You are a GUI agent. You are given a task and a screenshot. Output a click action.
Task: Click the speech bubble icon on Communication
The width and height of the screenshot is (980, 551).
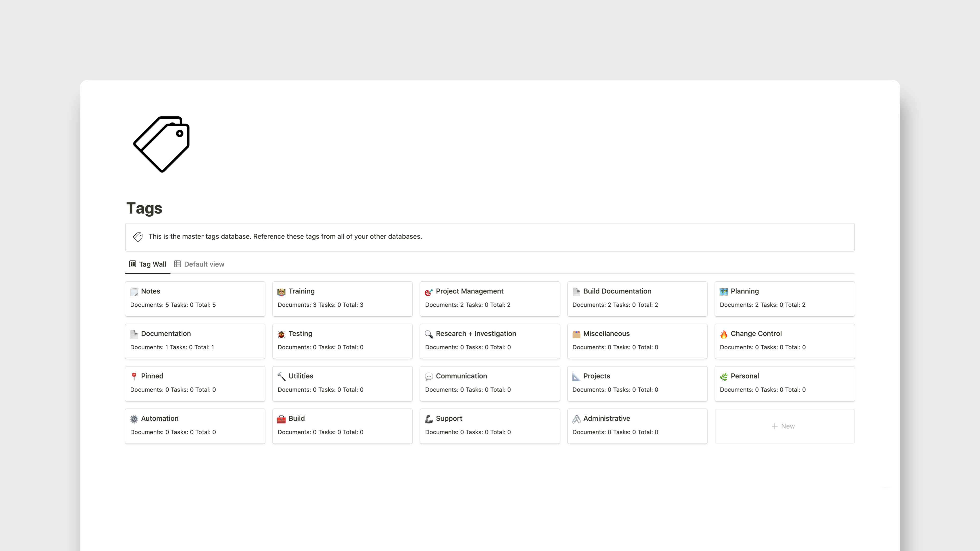point(429,376)
